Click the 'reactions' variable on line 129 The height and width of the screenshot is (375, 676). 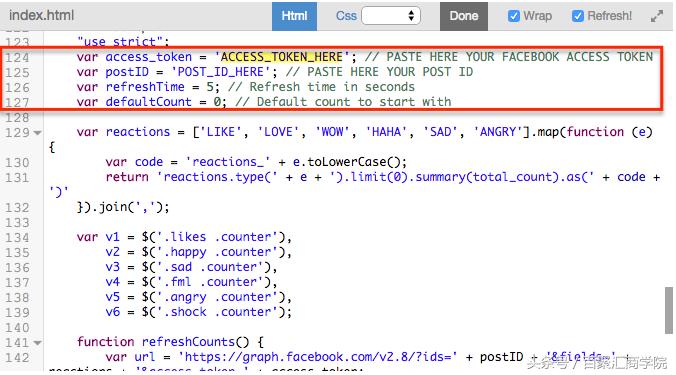click(138, 132)
